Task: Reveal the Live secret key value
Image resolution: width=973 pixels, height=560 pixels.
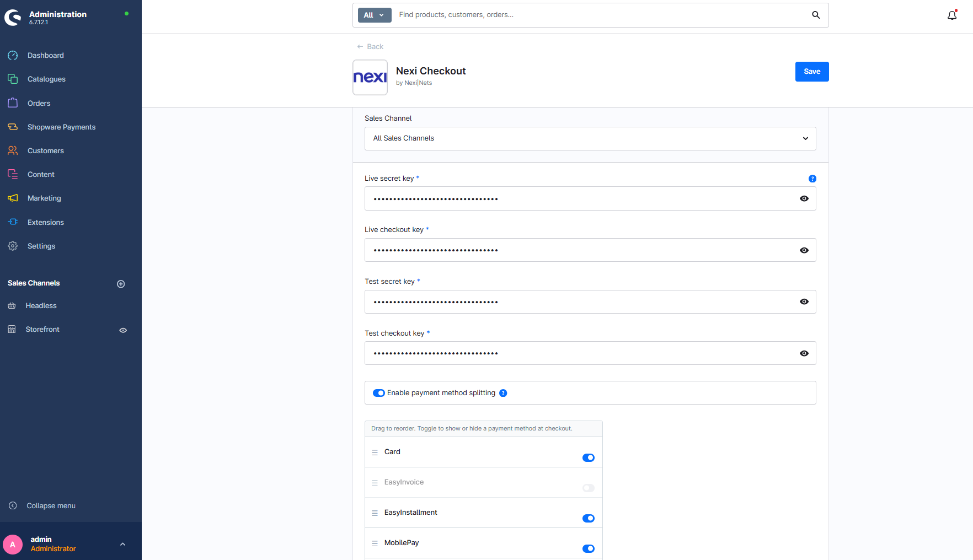Action: click(804, 198)
